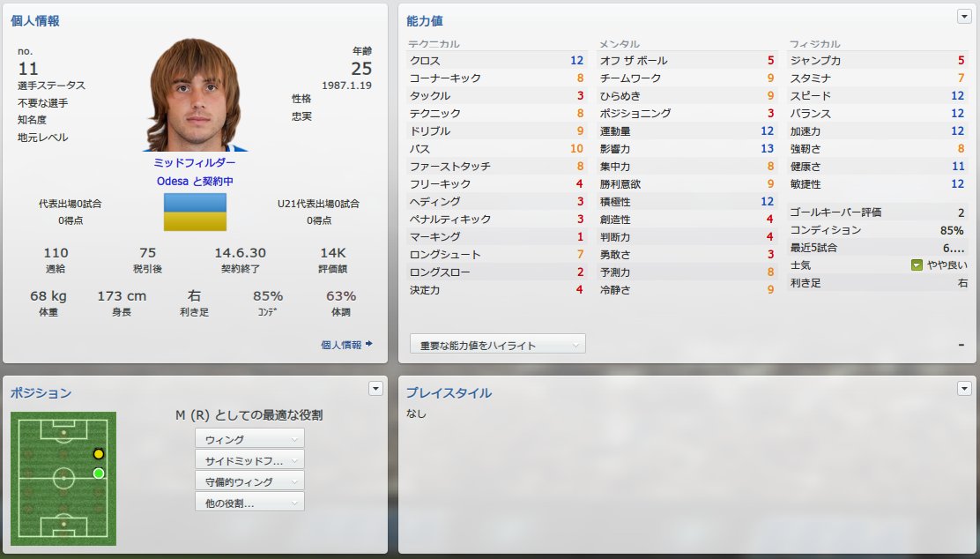Viewport: 980px width, 559px height.
Task: Click the green position dot on pitch
Action: coord(99,473)
